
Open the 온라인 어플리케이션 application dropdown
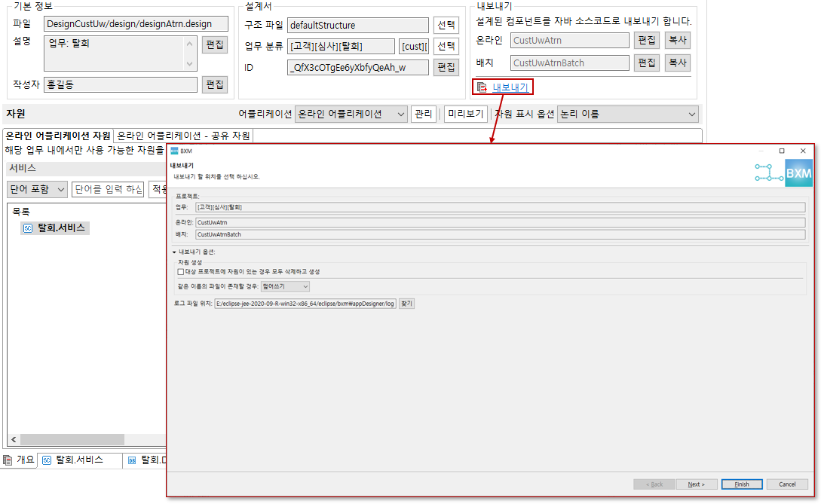tap(351, 115)
